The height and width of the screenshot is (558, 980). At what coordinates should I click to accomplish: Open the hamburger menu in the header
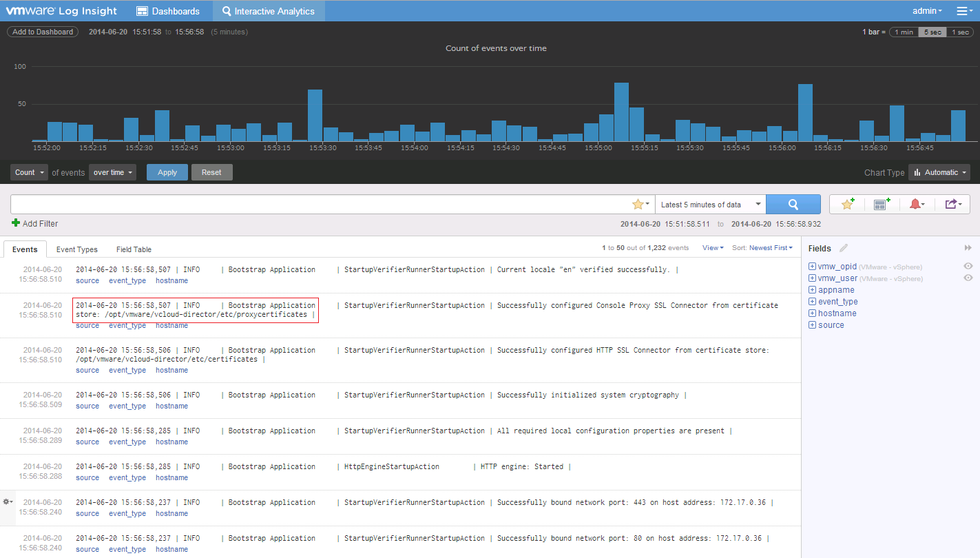tap(964, 11)
